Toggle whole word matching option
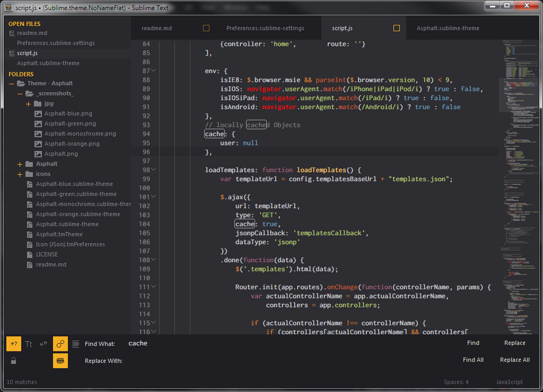The height and width of the screenshot is (392, 543). 43,344
